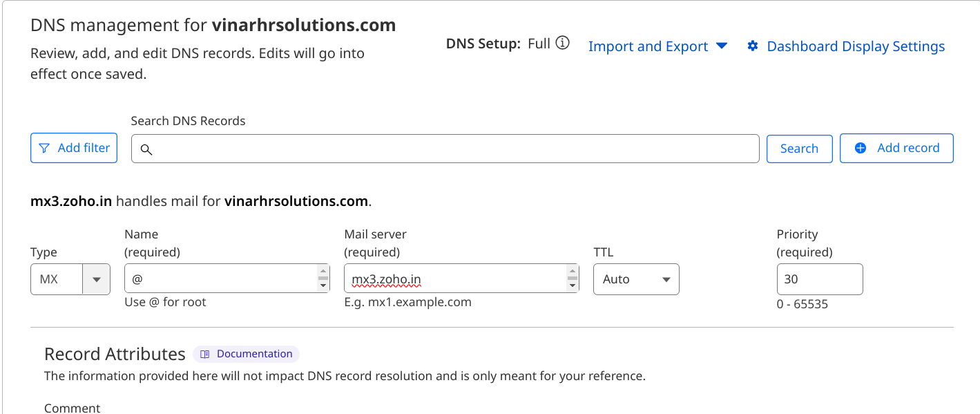980x414 pixels.
Task: Click the plus icon in Add record
Action: click(x=861, y=148)
